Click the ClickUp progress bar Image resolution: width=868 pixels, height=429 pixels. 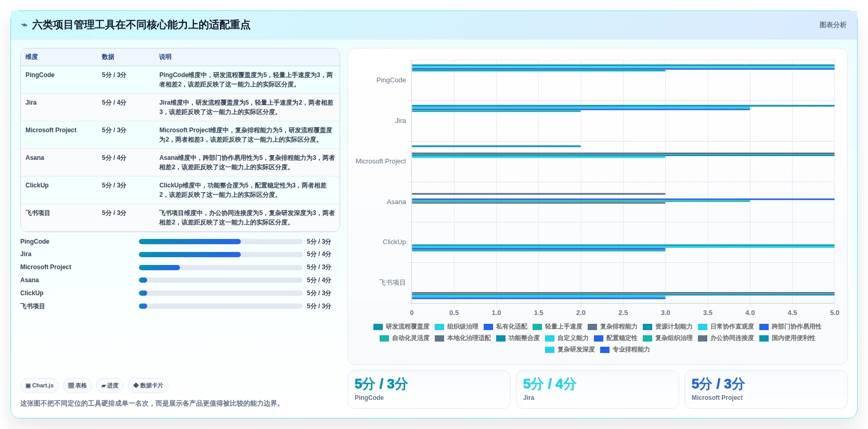pyautogui.click(x=221, y=293)
